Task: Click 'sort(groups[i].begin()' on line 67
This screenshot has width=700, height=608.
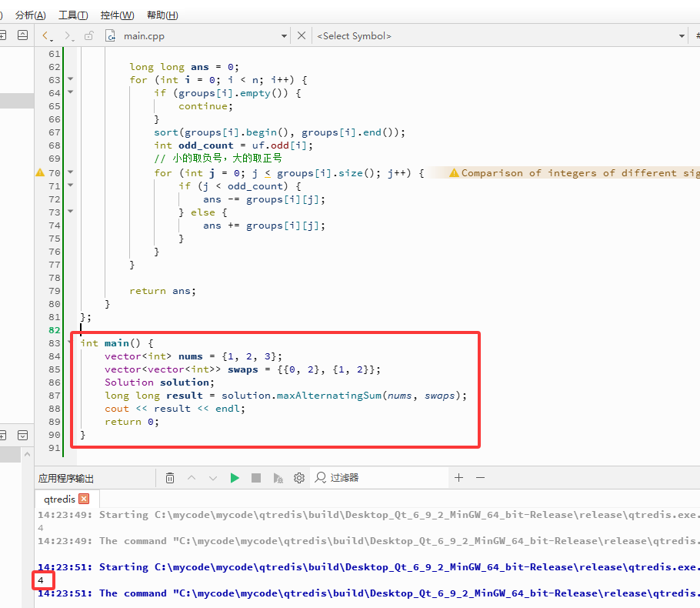Action: (222, 132)
